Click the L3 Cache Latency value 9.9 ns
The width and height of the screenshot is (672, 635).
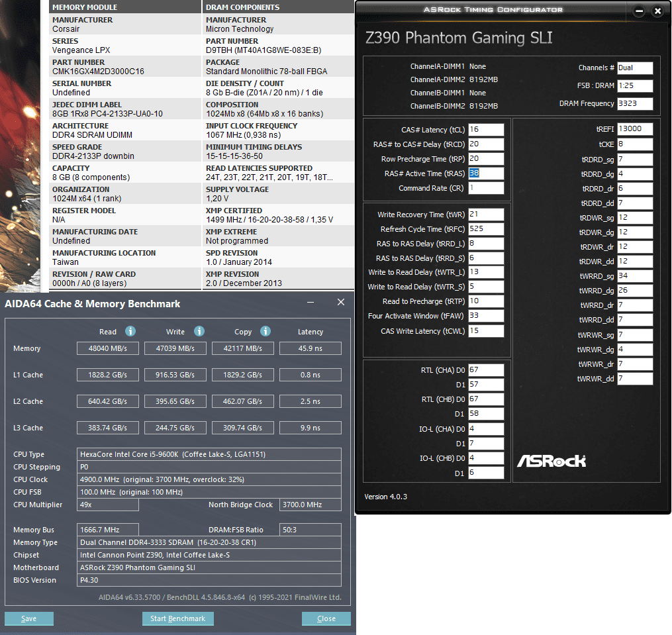(311, 428)
